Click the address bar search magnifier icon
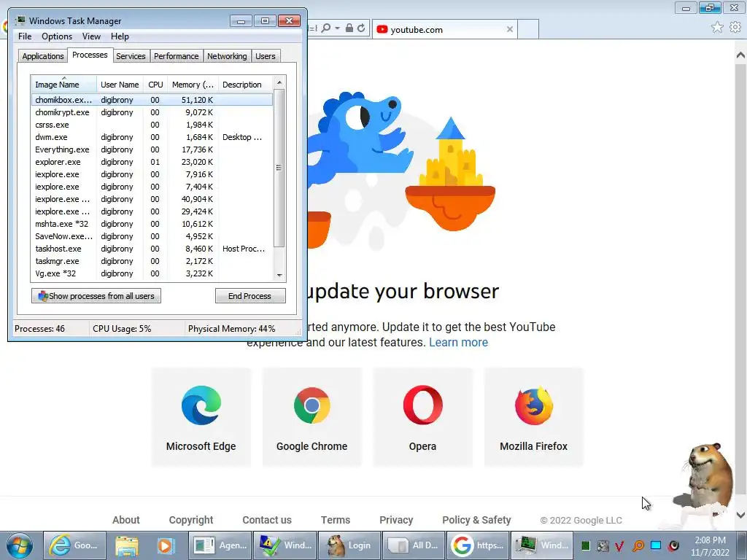Image resolution: width=747 pixels, height=560 pixels. point(326,28)
